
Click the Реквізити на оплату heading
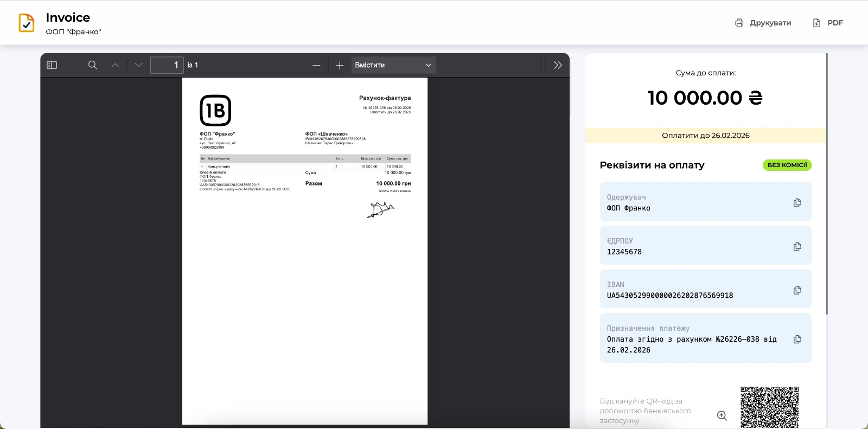click(x=652, y=165)
